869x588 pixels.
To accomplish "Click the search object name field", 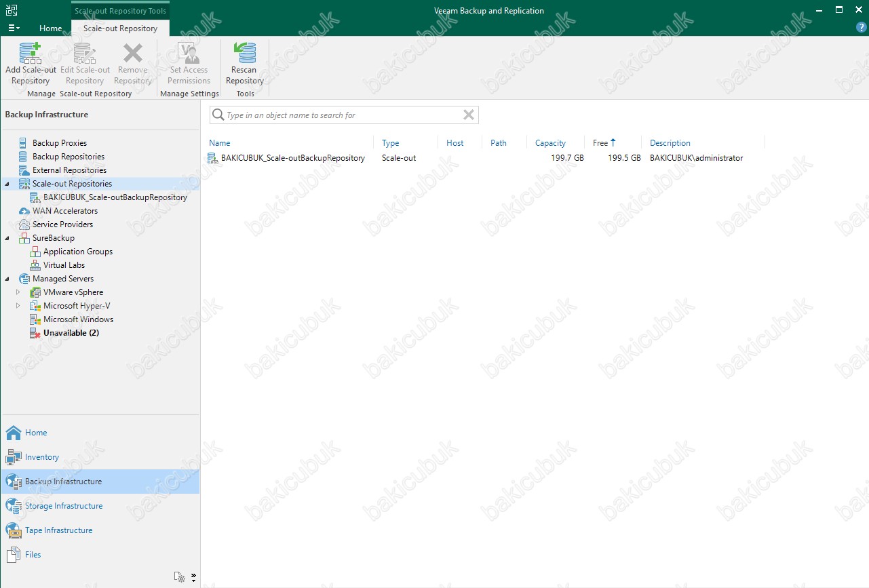I will [343, 115].
